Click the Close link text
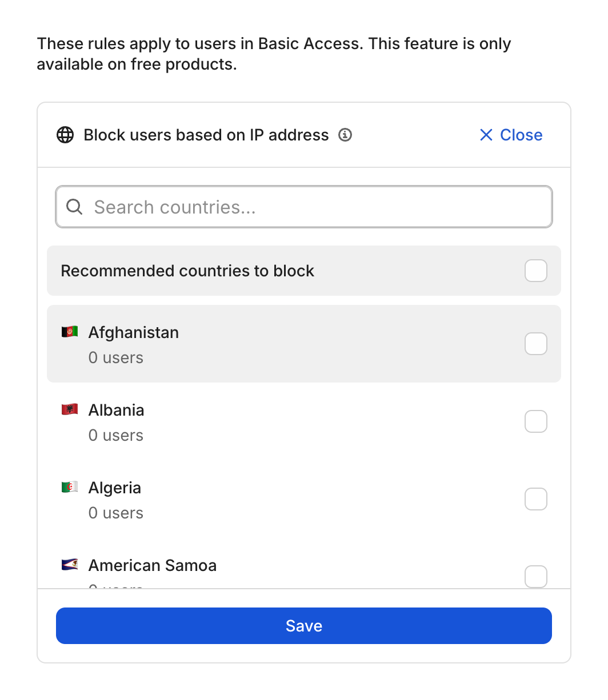The image size is (608, 700). tap(521, 135)
